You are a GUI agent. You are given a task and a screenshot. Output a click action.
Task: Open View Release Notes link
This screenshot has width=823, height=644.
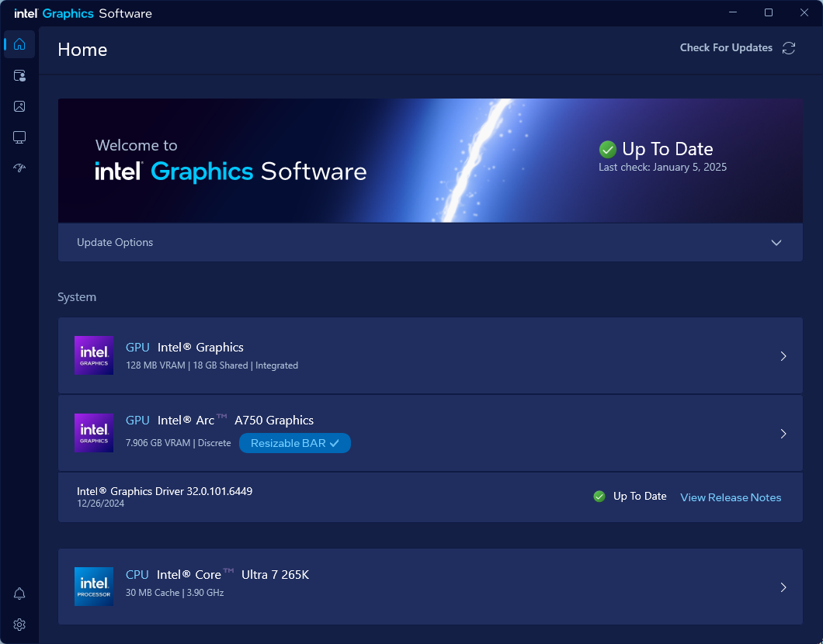[x=731, y=497]
